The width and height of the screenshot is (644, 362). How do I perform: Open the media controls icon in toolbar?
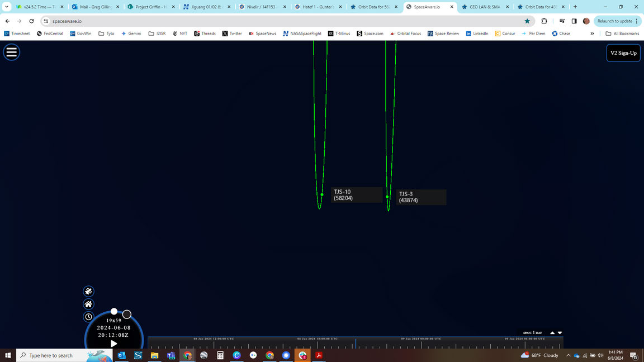point(562,21)
